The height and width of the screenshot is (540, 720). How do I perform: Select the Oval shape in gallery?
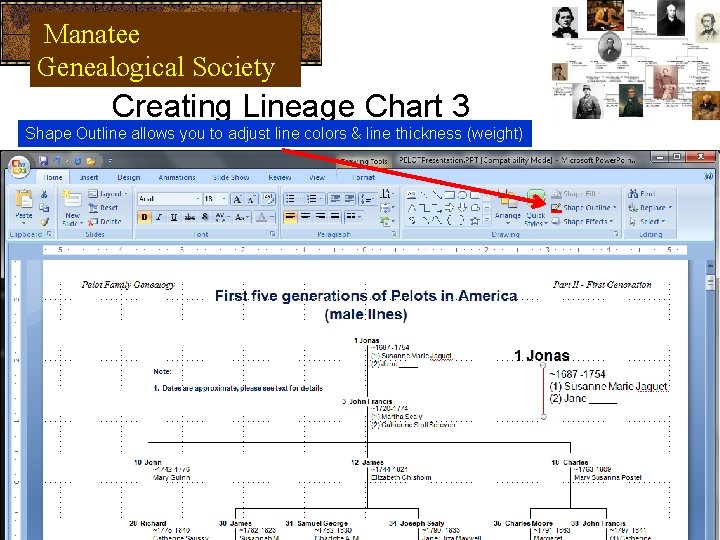pyautogui.click(x=462, y=195)
